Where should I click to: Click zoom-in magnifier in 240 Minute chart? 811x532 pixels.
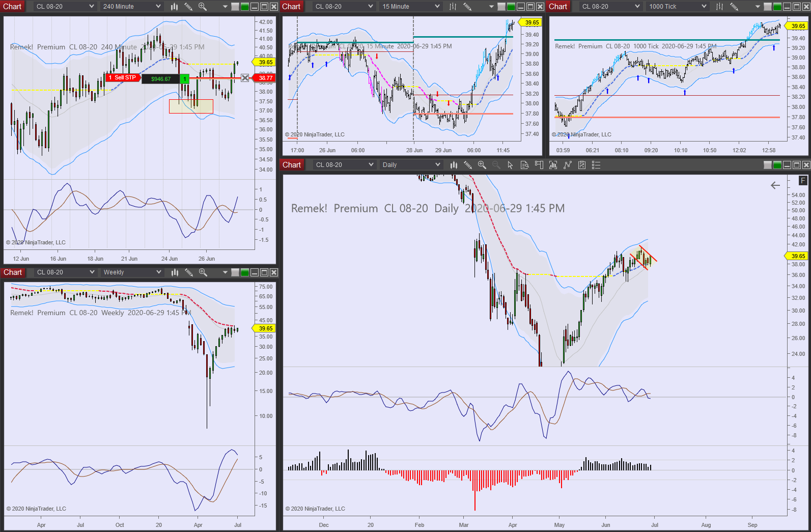(203, 7)
